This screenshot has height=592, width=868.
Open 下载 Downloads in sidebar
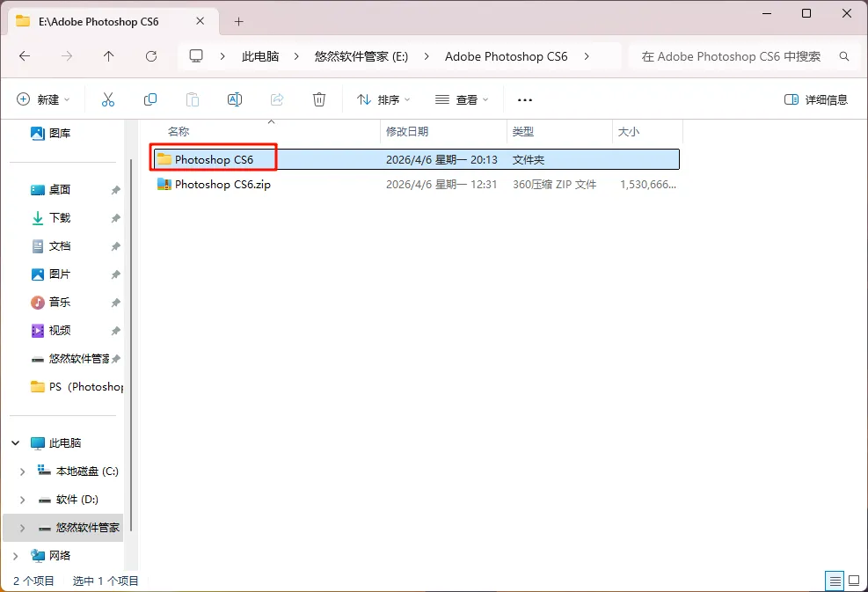coord(51,217)
